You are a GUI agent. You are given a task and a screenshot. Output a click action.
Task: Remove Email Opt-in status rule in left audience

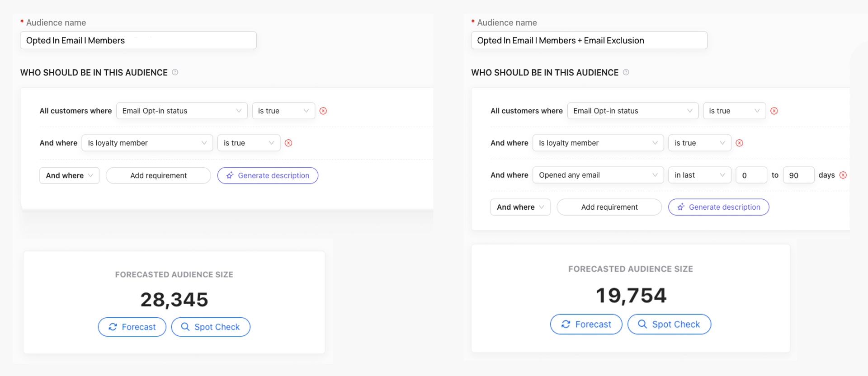(x=323, y=111)
